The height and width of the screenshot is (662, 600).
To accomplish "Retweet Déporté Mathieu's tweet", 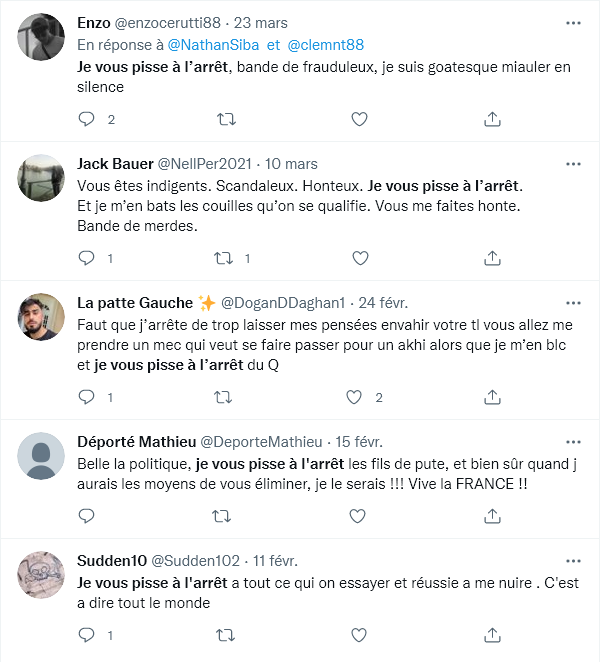I will point(226,516).
